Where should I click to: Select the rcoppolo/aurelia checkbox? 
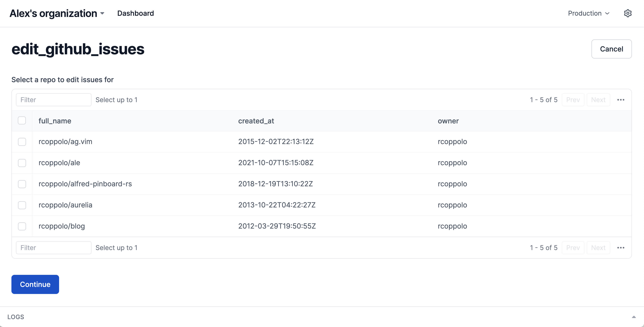(22, 205)
